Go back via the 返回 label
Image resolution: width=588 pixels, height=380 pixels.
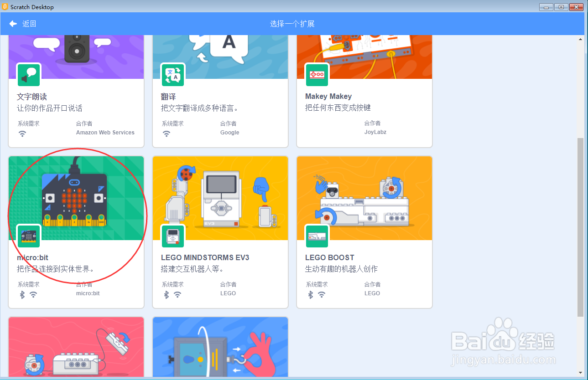[29, 24]
